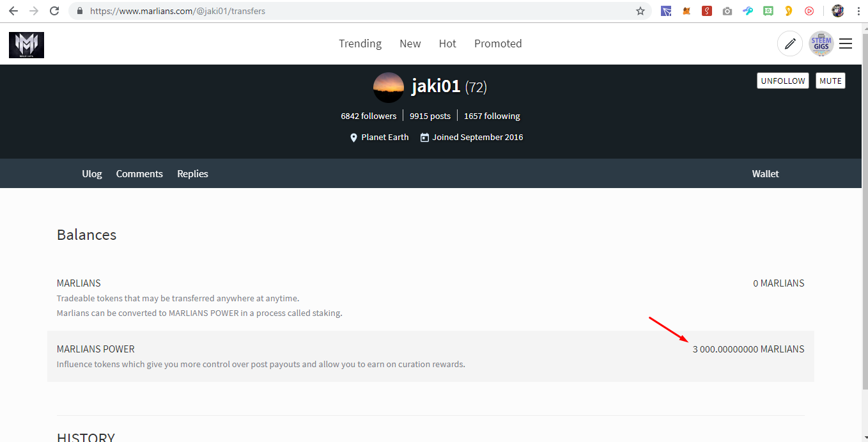Click the browser back arrow
This screenshot has width=868, height=442.
pyautogui.click(x=13, y=11)
